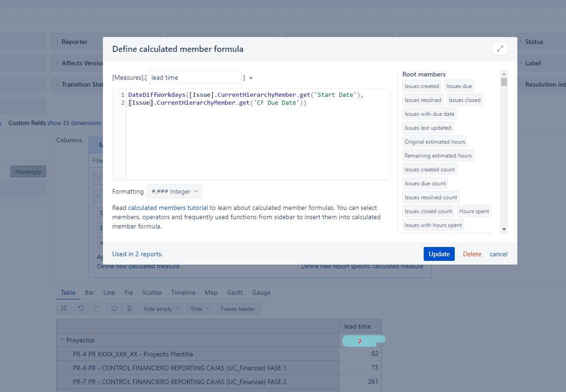
Task: Click the redo icon in report toolbar
Action: (96, 309)
